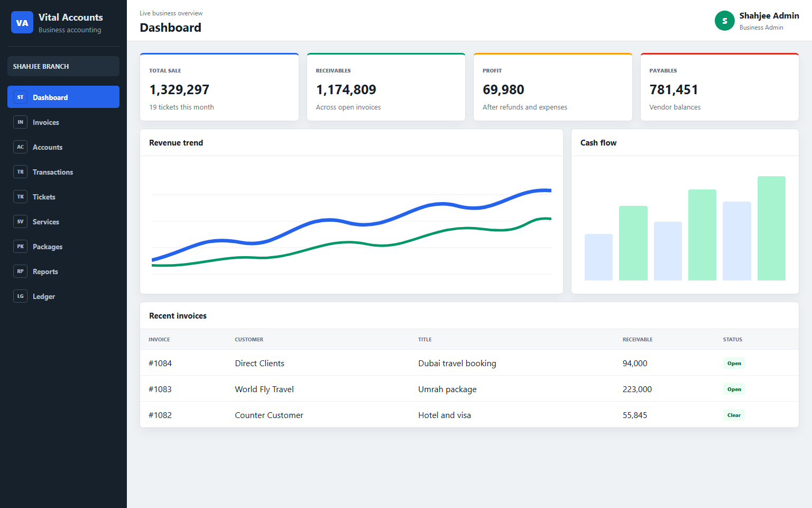Click the VA logo icon

(x=22, y=22)
